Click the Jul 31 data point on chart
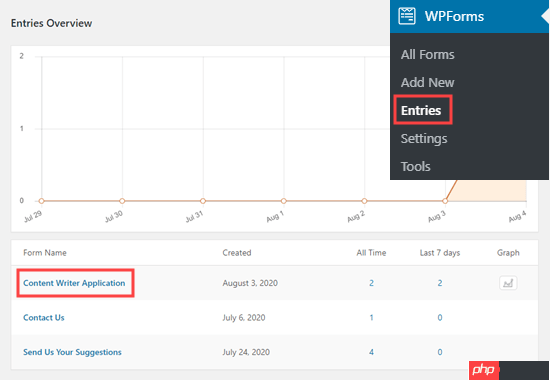Screen dimensions: 550x380 tap(203, 201)
